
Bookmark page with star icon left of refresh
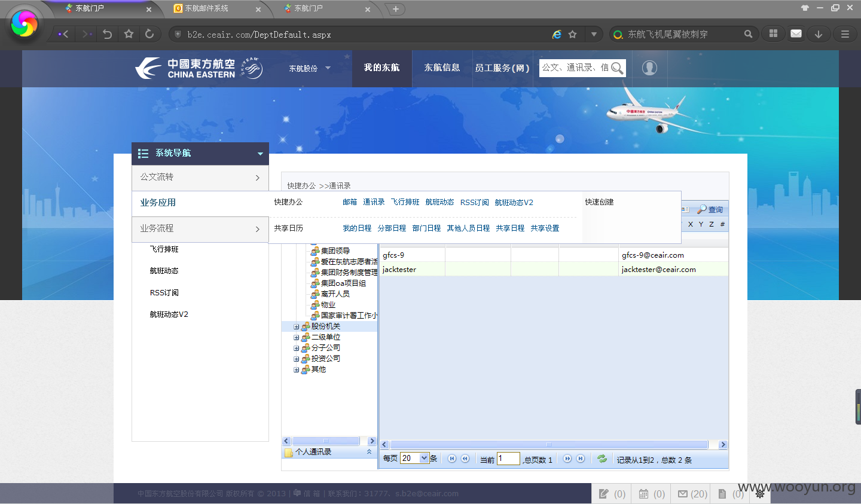point(129,34)
